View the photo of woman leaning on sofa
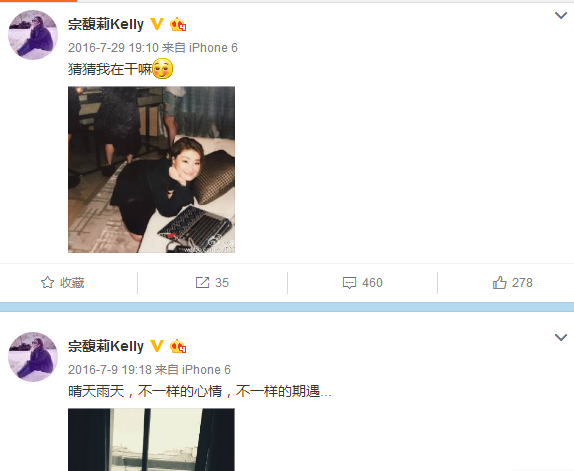Viewport: 574px width, 471px height. (151, 169)
